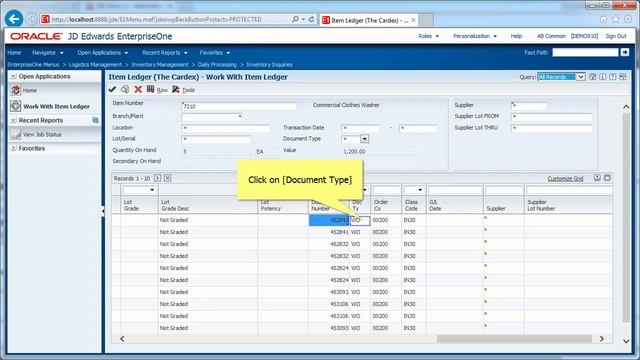The width and height of the screenshot is (640, 360).
Task: Click the export grid icon next to Customize Grid
Action: click(x=597, y=178)
